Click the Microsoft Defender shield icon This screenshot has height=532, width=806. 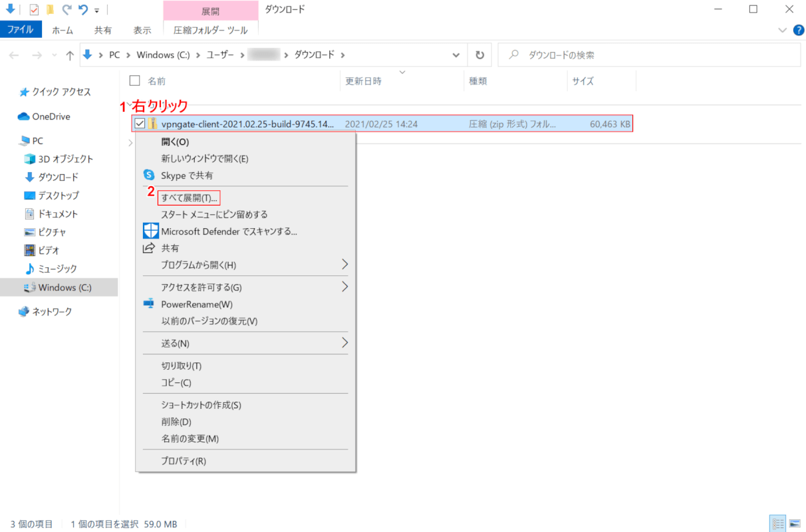pyautogui.click(x=150, y=231)
